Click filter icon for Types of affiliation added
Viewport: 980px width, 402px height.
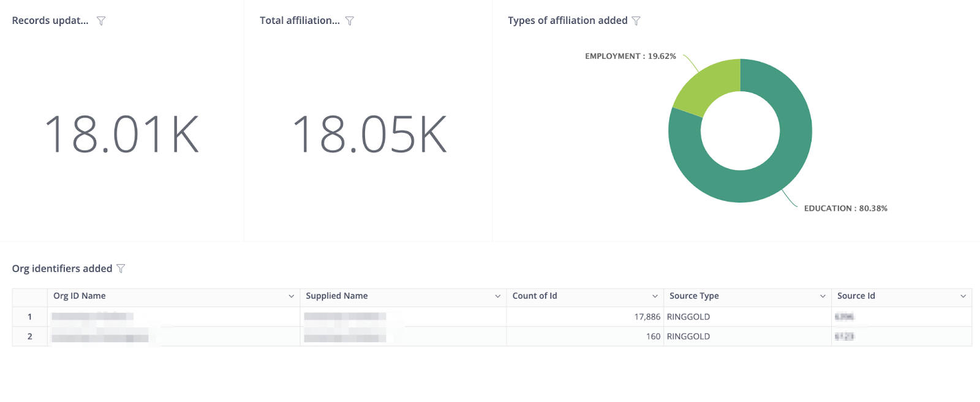[636, 21]
